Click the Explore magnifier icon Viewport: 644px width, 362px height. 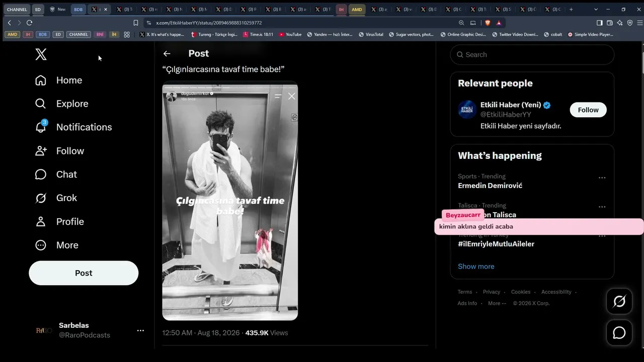[41, 104]
